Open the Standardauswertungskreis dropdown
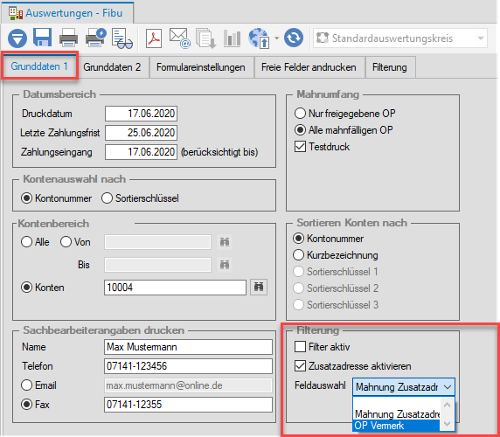 400,38
